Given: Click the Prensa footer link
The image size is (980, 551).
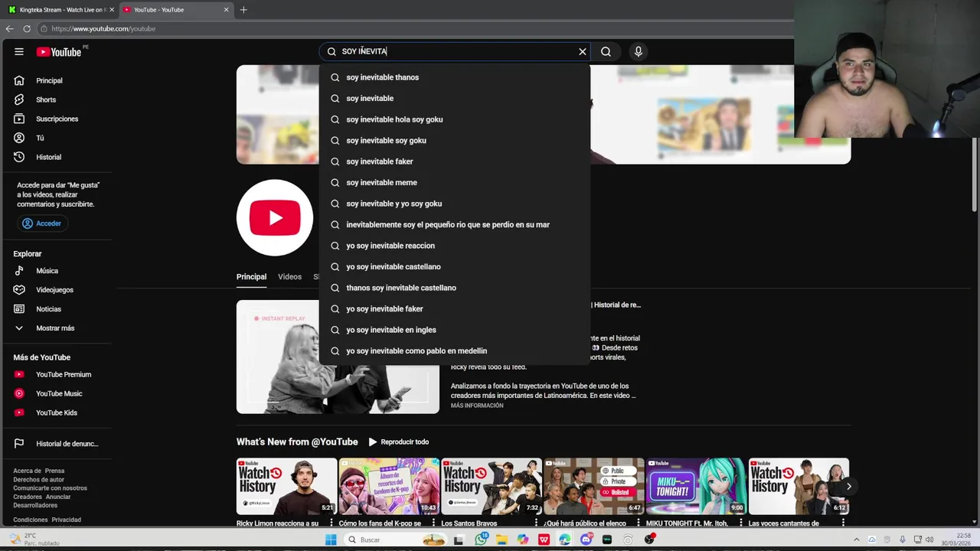Looking at the screenshot, I should point(54,471).
